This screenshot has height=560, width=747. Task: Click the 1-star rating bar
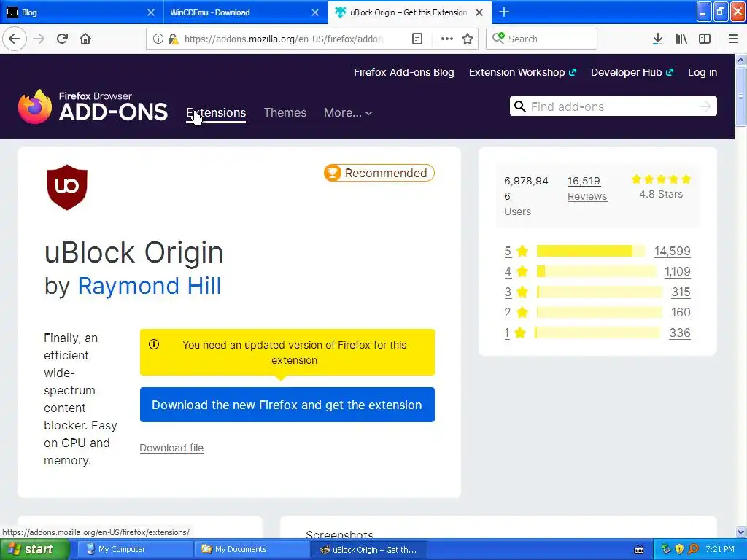pyautogui.click(x=597, y=332)
